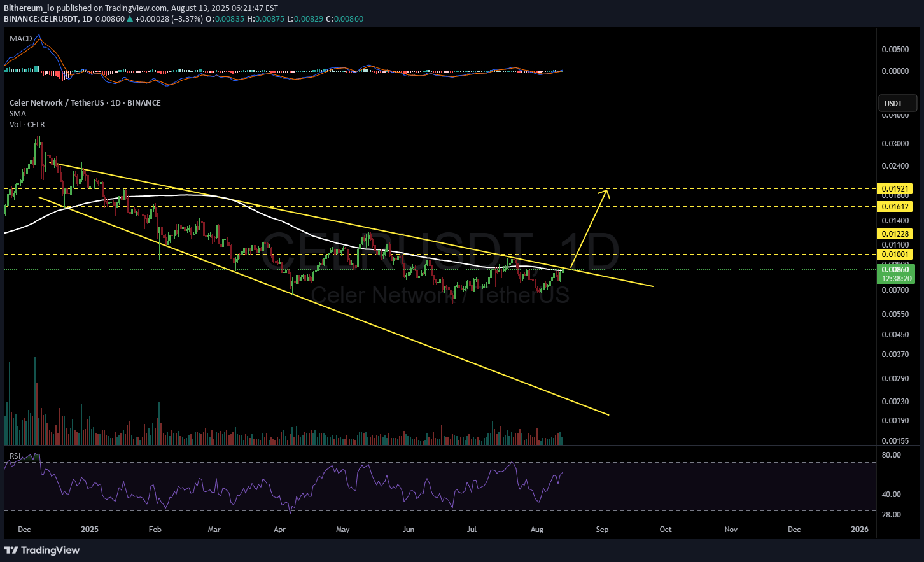
Task: Click the RSI indicator label
Action: tap(15, 456)
